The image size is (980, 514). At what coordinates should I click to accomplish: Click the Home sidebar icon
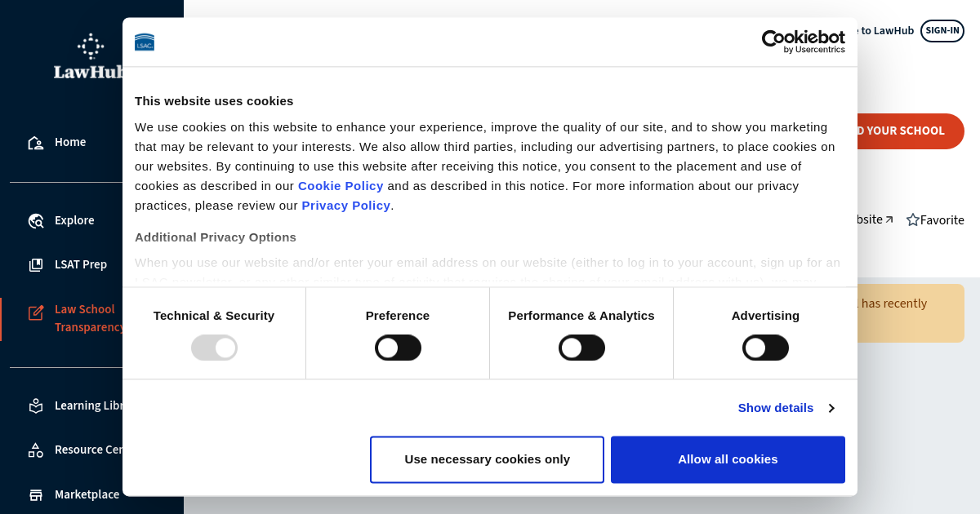[35, 143]
